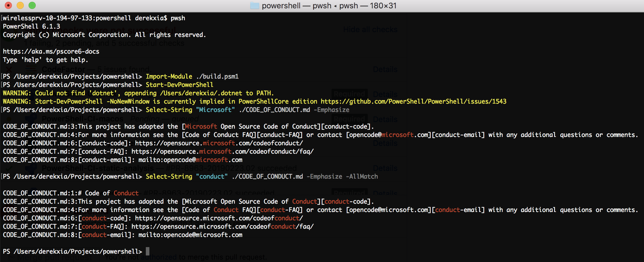The height and width of the screenshot is (262, 644).
Task: Click the "Type 'help' to get help." line
Action: (x=46, y=60)
